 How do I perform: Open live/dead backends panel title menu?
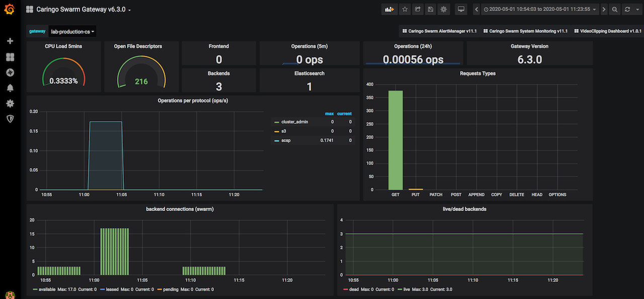click(464, 209)
